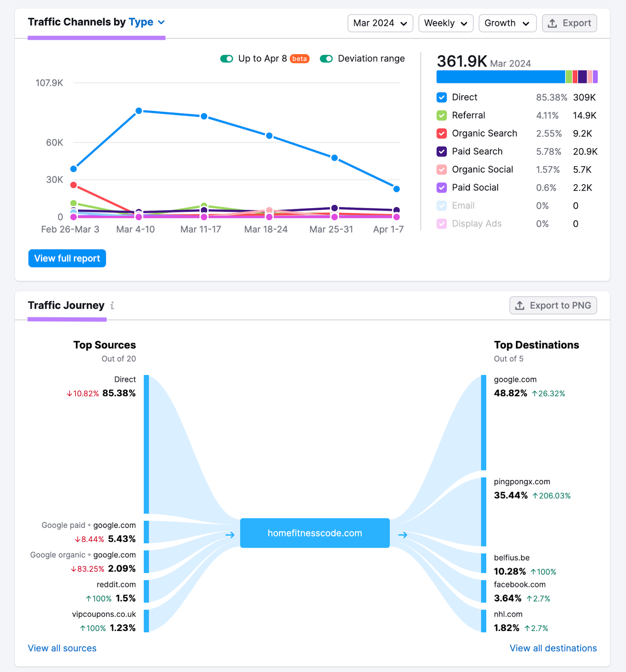Click View full report button

[67, 258]
